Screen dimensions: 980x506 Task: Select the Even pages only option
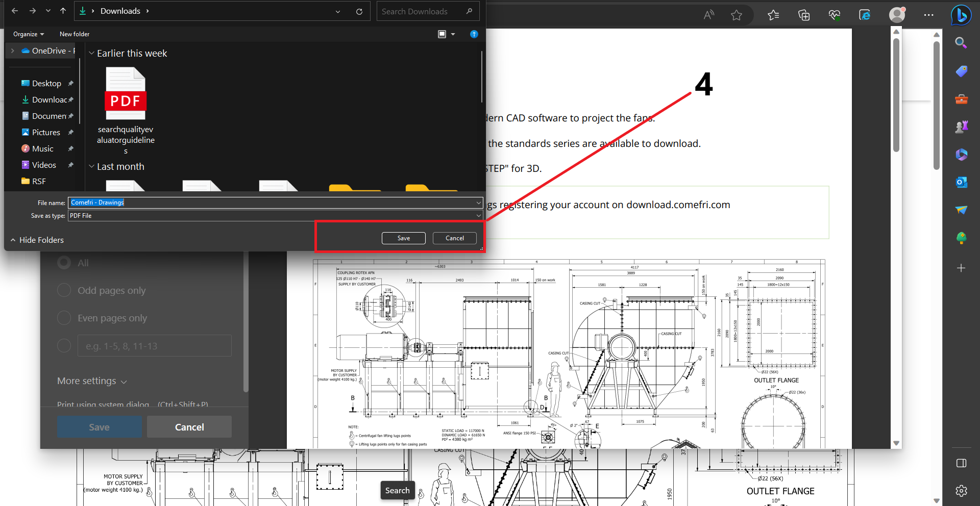click(64, 317)
